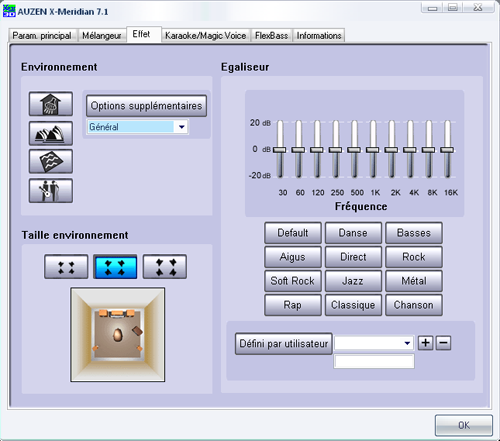Switch to Mélangeur tab
This screenshot has width=500, height=441.
[x=101, y=36]
